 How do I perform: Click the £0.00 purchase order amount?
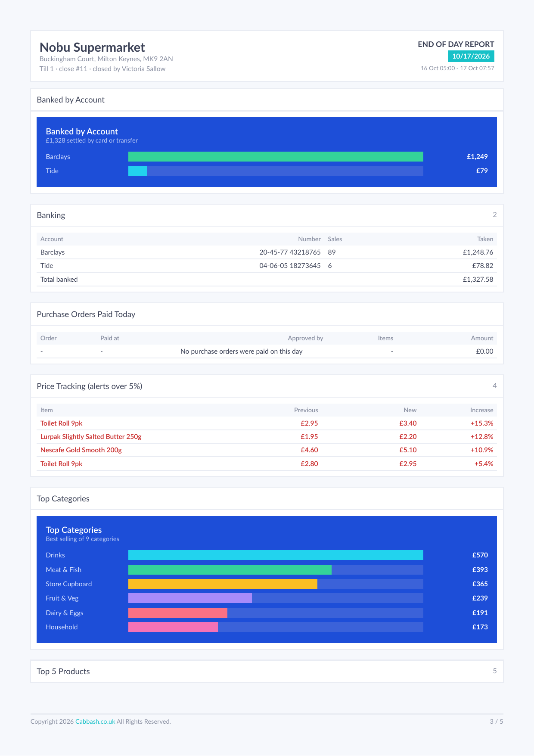484,352
